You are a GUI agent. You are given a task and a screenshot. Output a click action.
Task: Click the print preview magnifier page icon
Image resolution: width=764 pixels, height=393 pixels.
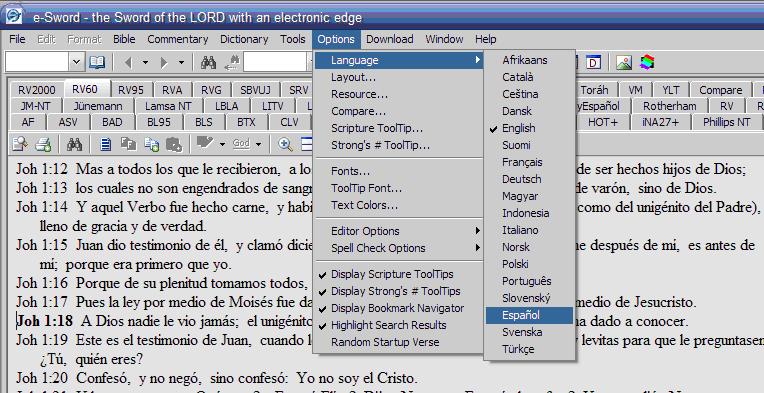(x=20, y=144)
